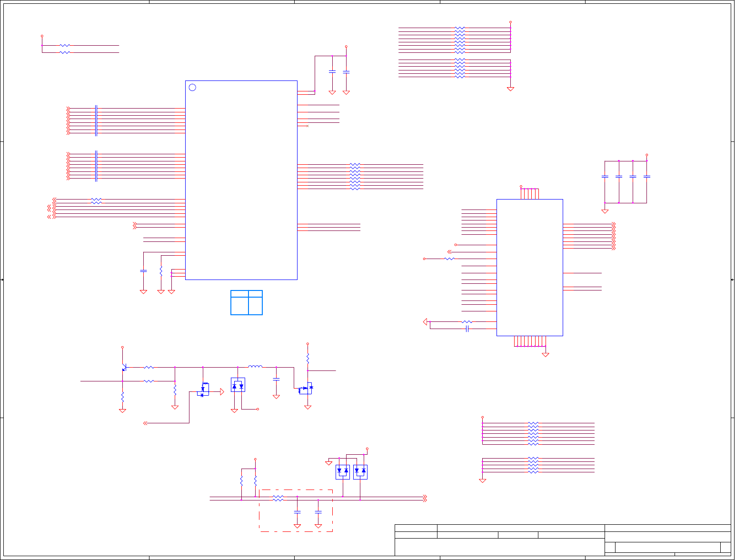Select the capacitor between the inductor and the MOSFET
The width and height of the screenshot is (735, 560).
(276, 380)
